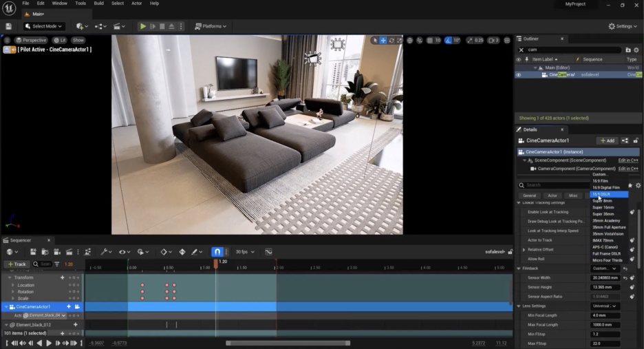Toggle the Outliner header visibility eye column
The image size is (644, 349).
click(518, 60)
